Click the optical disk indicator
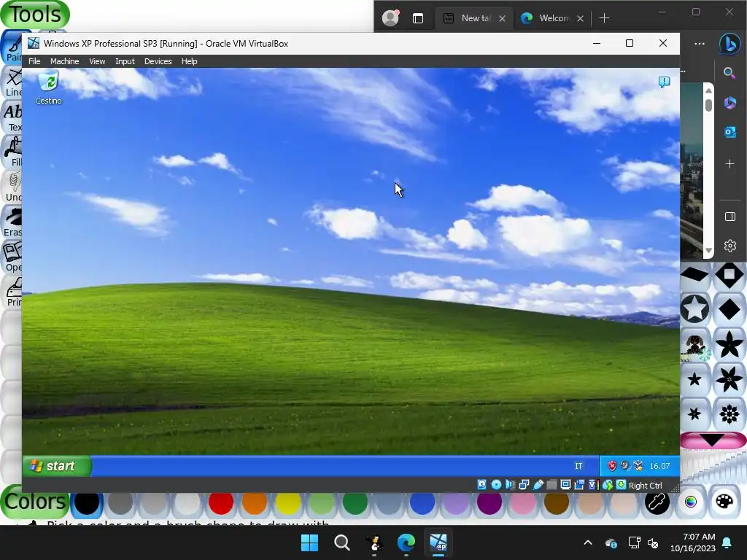747x560 pixels. pos(496,485)
